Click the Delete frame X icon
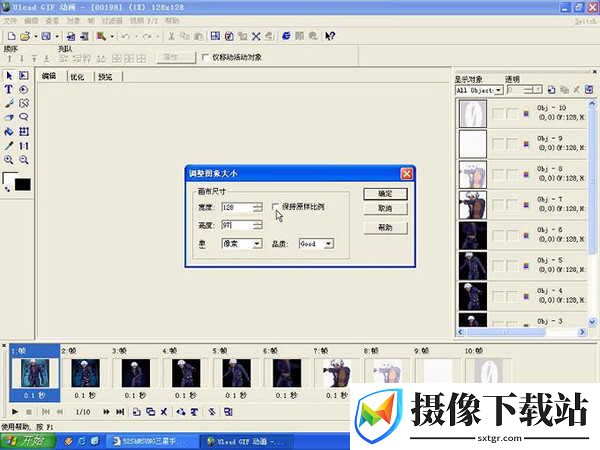 164,412
